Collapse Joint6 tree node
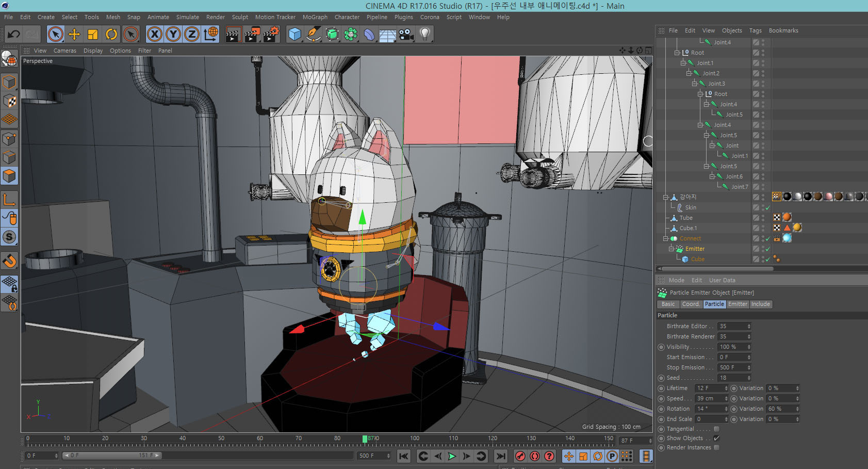 pos(712,176)
